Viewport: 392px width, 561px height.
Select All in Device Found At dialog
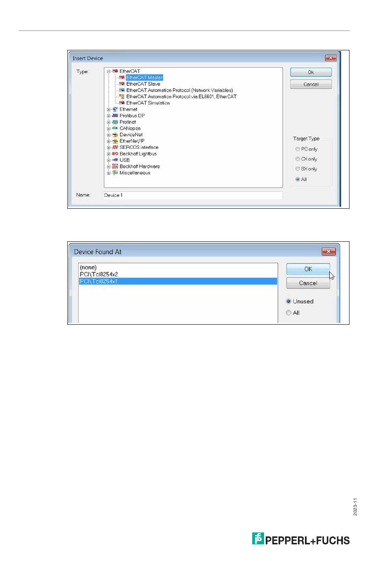pyautogui.click(x=289, y=313)
